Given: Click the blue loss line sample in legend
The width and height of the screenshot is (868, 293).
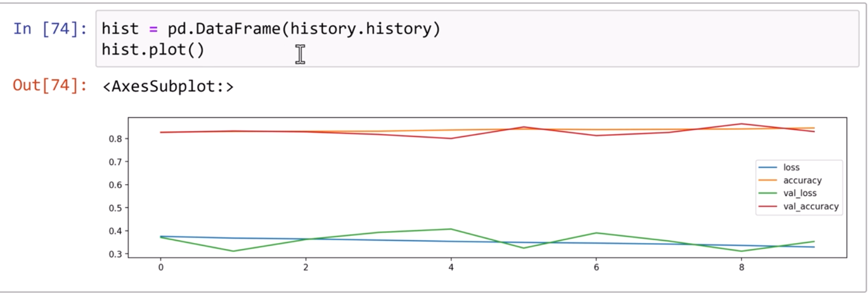Looking at the screenshot, I should (768, 167).
